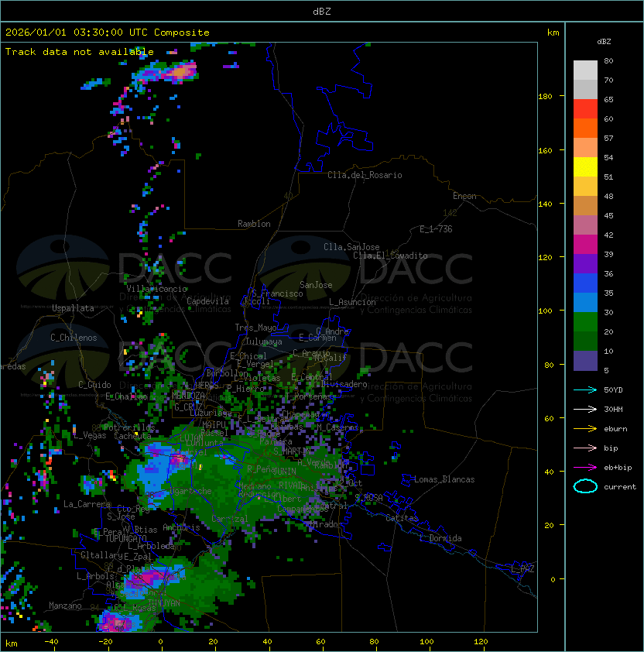The width and height of the screenshot is (644, 652).
Task: Click the 'L_PAZ' map label
Action: click(522, 569)
